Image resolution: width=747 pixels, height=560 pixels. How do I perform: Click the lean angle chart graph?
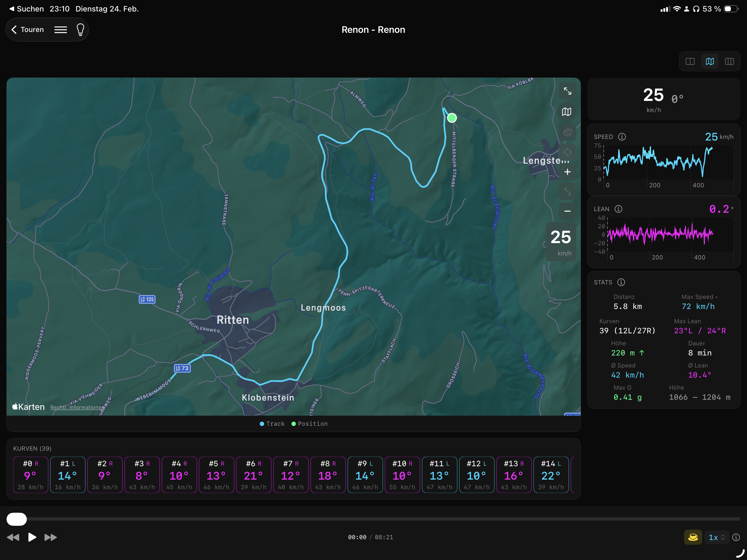coord(670,234)
